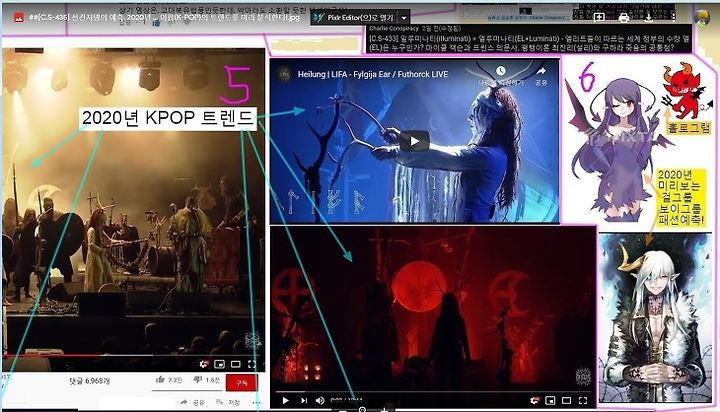Viewport: 720px width, 412px height.
Task: Open settings gear in left concert video
Action: (204, 364)
